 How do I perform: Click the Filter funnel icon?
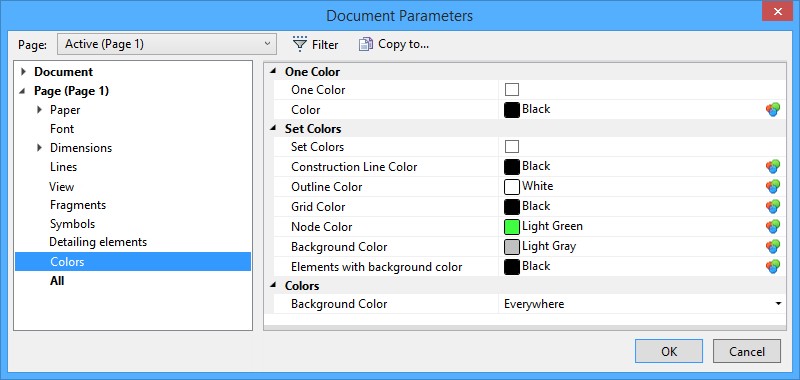[300, 44]
